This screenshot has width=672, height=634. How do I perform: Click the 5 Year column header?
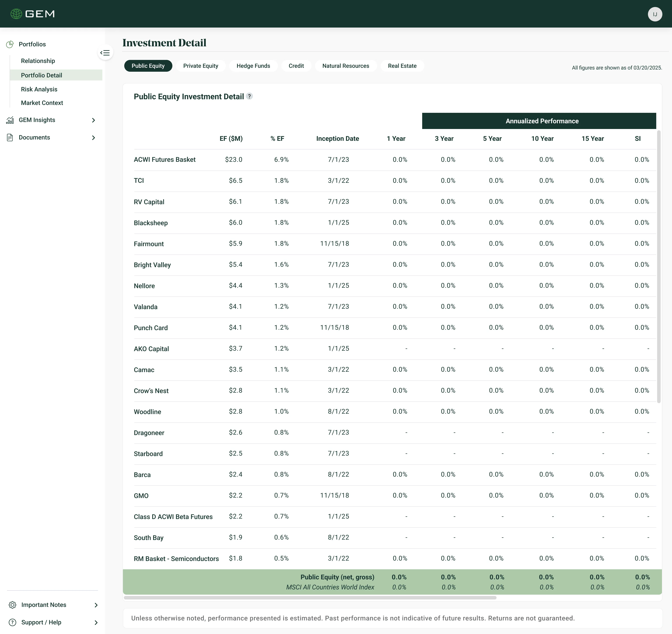click(492, 139)
